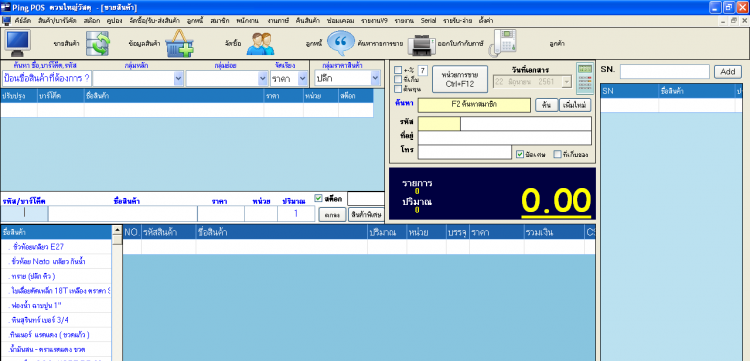750x361 pixels.
Task: Open the document date picker dropdown
Action: [567, 82]
